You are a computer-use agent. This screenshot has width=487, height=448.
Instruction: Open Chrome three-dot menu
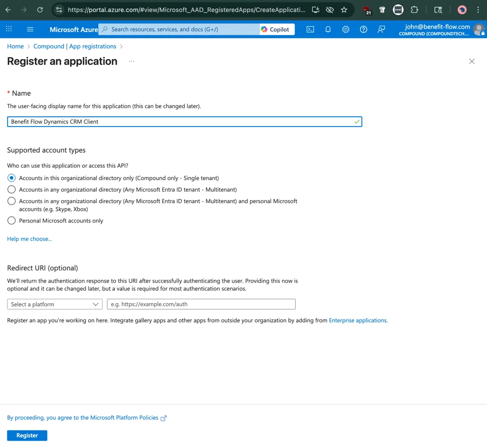point(478,10)
